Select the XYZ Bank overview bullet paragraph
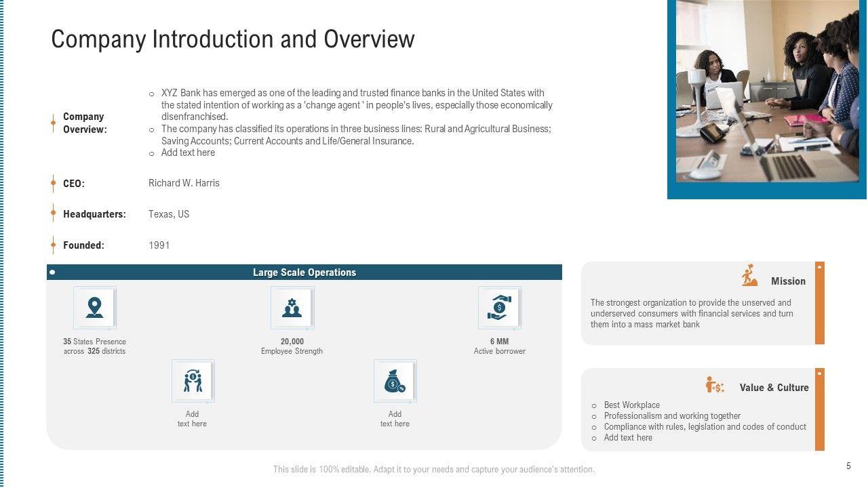868x488 pixels. coord(357,105)
